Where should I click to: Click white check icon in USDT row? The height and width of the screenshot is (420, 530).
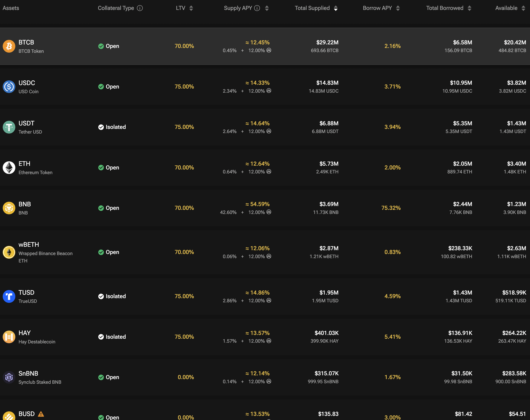[x=101, y=127]
